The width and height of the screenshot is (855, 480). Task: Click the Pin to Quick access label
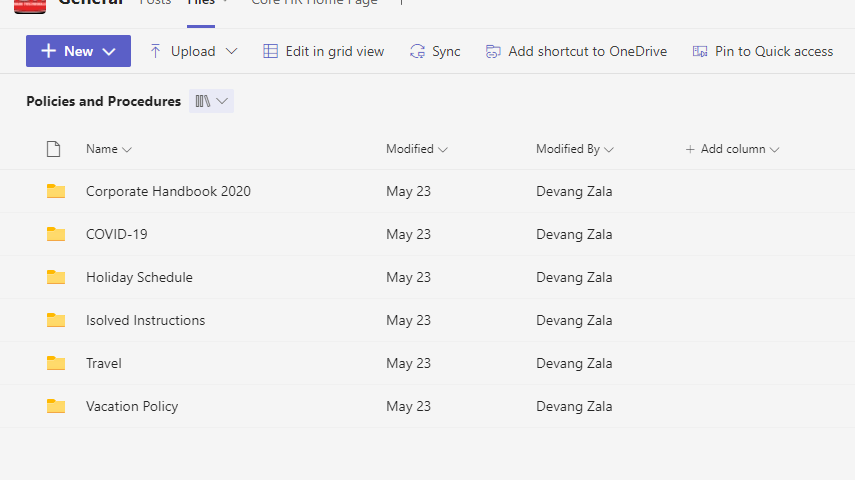(x=774, y=51)
